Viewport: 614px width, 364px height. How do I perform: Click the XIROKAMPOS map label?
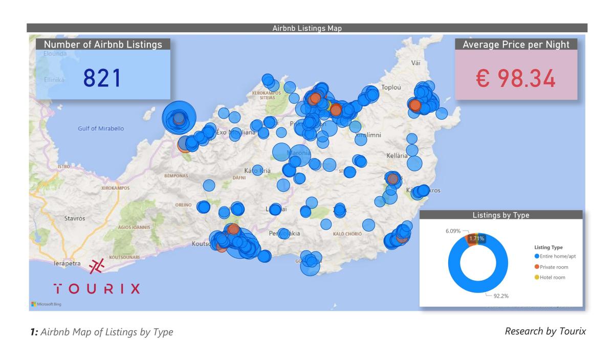[115, 188]
